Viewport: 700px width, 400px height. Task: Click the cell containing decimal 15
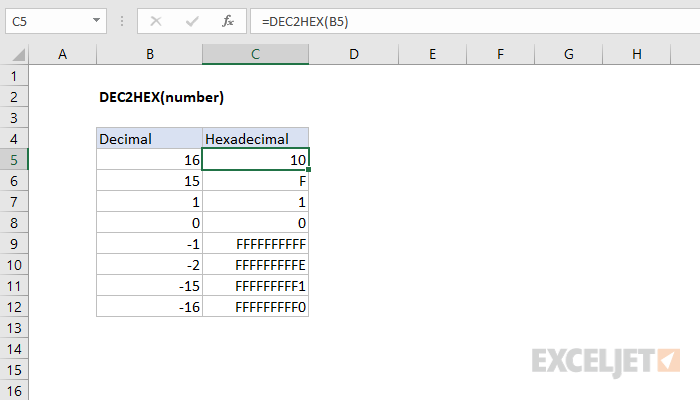click(x=150, y=181)
